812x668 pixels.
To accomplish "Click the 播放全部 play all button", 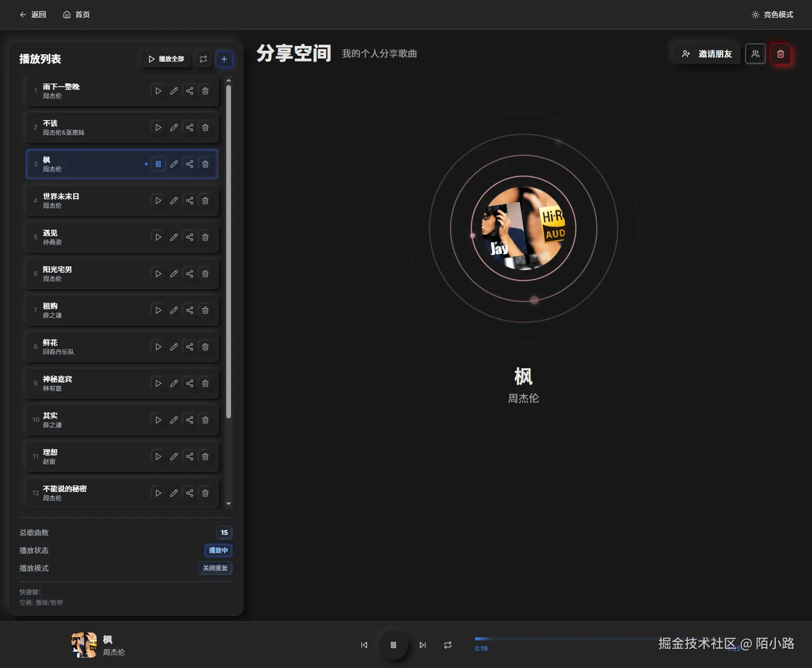I will tap(166, 59).
